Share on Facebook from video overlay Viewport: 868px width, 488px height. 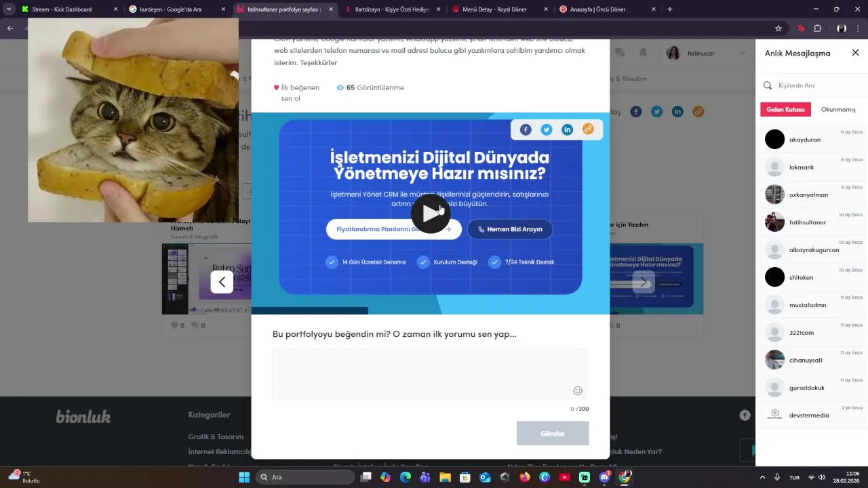tap(526, 129)
